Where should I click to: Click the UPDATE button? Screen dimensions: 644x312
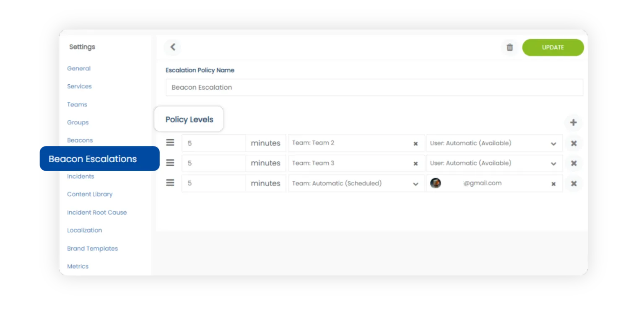pyautogui.click(x=553, y=47)
